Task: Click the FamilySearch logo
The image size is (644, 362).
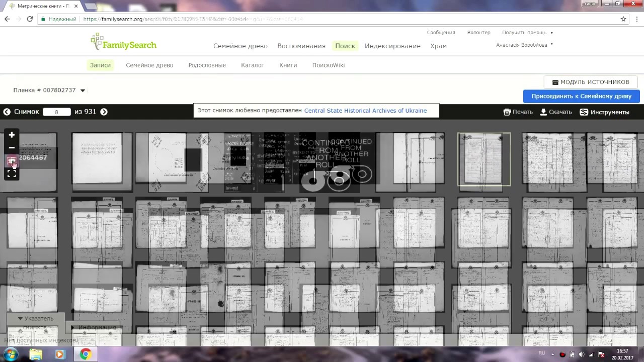Action: pyautogui.click(x=124, y=42)
